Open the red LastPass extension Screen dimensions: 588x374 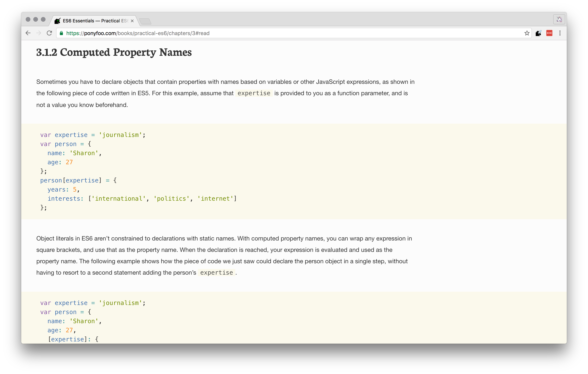(549, 33)
